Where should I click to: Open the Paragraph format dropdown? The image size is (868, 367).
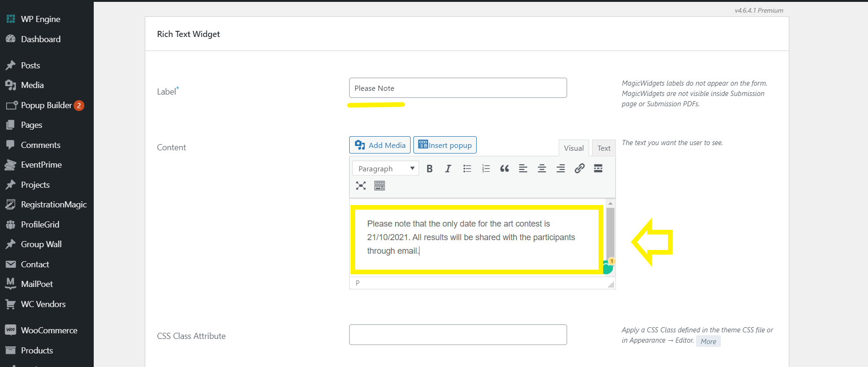click(385, 169)
